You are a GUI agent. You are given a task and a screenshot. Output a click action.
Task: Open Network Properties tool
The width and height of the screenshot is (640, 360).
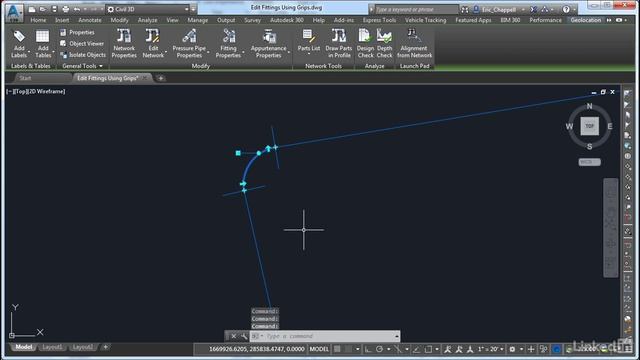(124, 44)
